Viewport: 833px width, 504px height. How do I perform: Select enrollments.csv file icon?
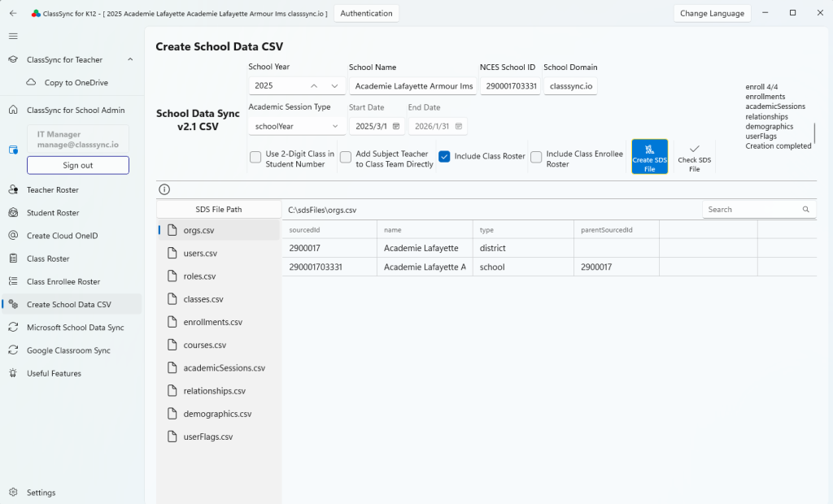point(172,322)
